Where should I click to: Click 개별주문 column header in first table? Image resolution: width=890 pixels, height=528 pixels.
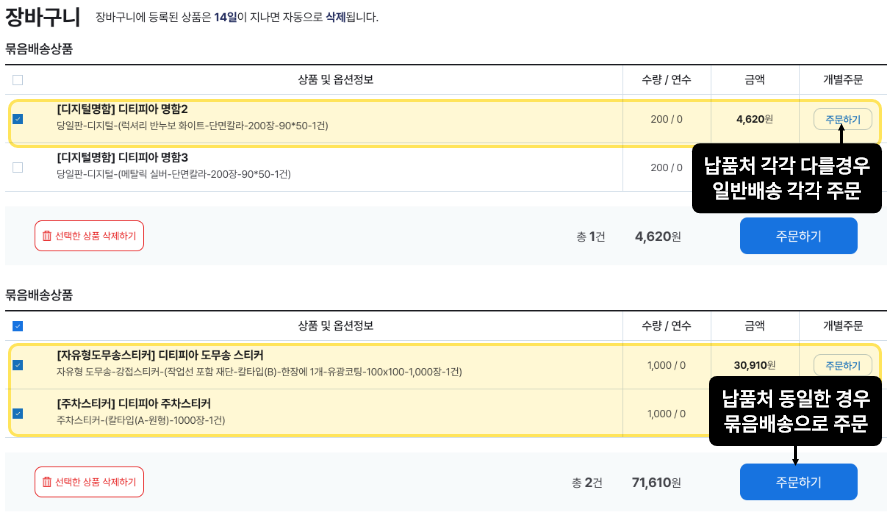click(843, 79)
